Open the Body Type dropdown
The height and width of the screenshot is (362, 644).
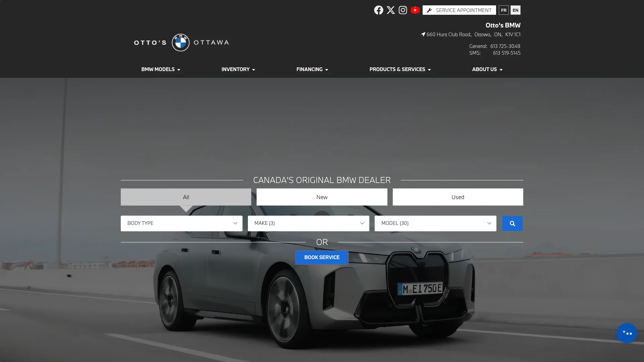(181, 223)
